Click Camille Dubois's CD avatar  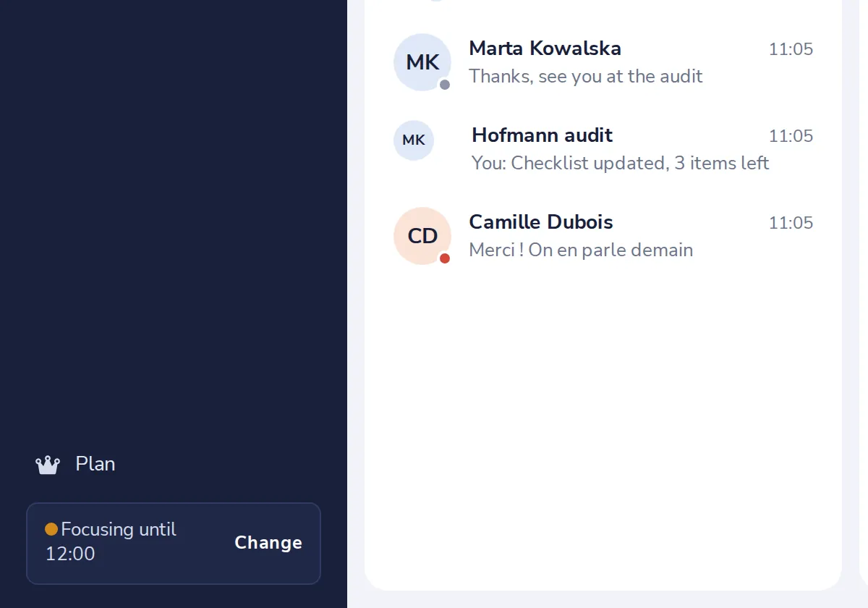[x=422, y=236]
